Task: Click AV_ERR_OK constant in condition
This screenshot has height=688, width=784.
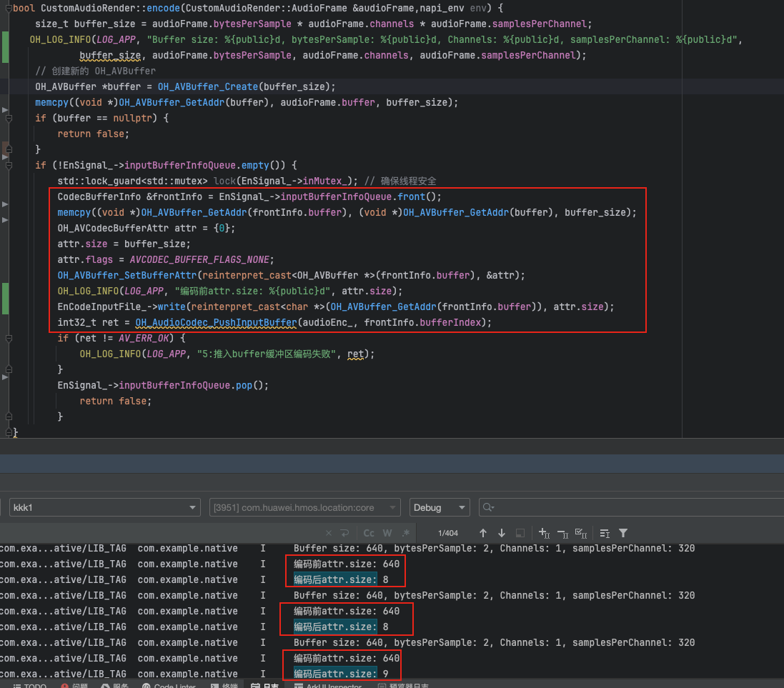Action: [x=144, y=339]
